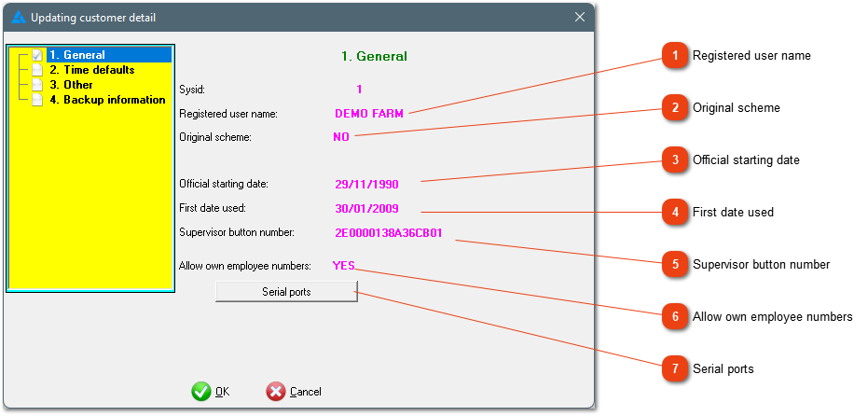This screenshot has height=416, width=868.
Task: Open the '2. Time defaults' section
Action: pos(92,70)
